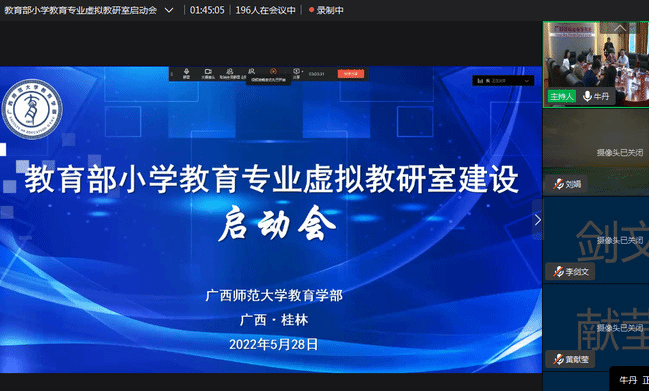Click the 196人在会议中 participant count
The image size is (649, 391).
[265, 10]
